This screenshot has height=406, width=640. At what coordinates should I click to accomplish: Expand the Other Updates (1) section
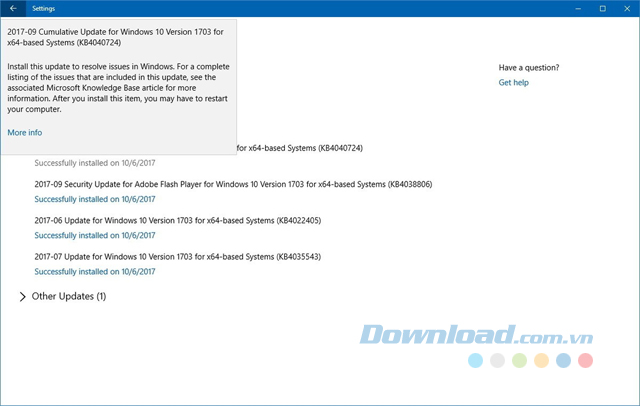pos(63,296)
